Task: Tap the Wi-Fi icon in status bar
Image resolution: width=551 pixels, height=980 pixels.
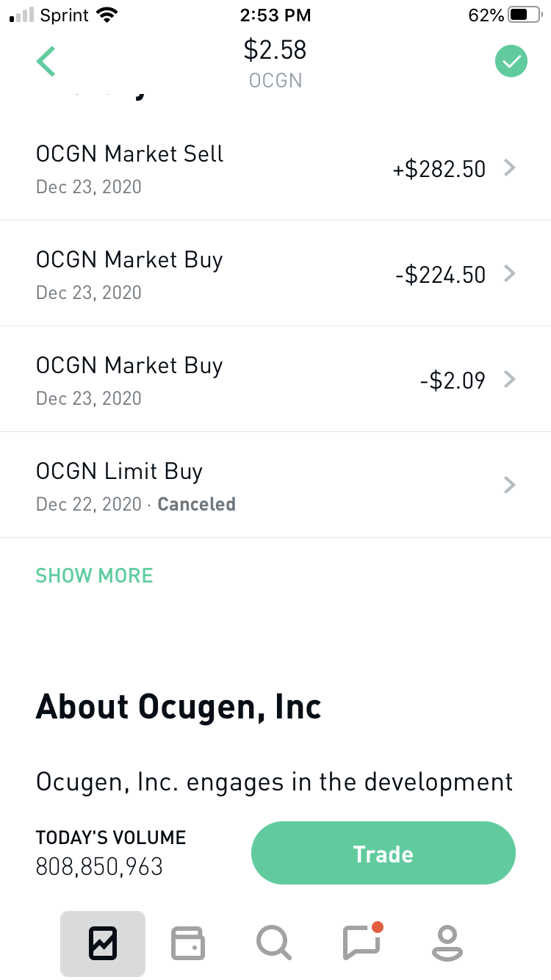Action: coord(108,15)
